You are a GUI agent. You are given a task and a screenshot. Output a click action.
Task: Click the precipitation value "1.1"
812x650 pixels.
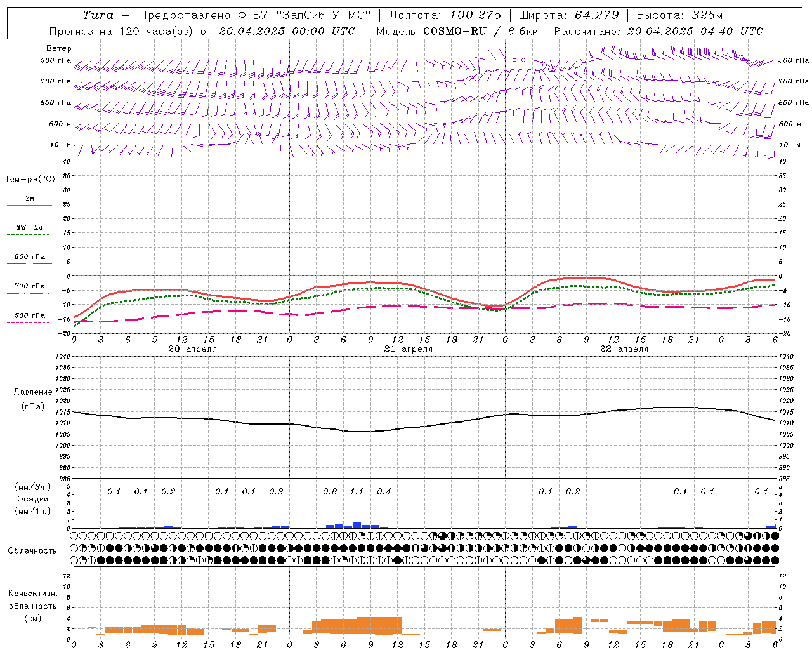click(357, 492)
